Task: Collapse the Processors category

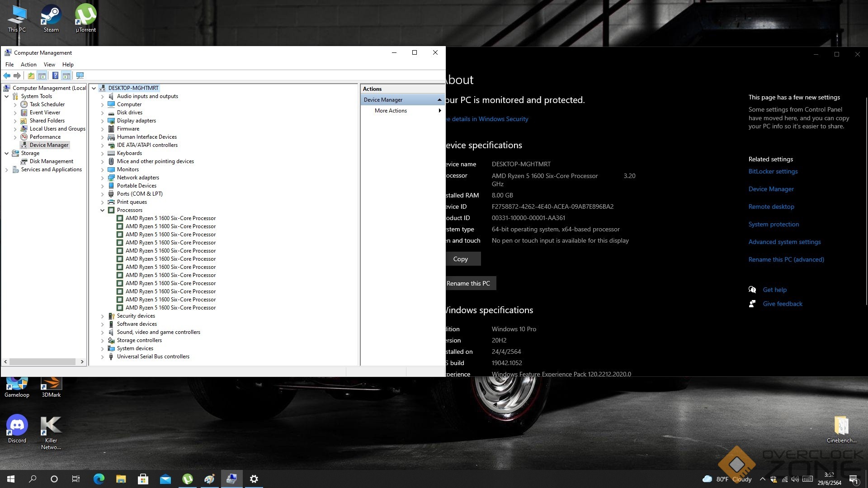Action: (102, 210)
